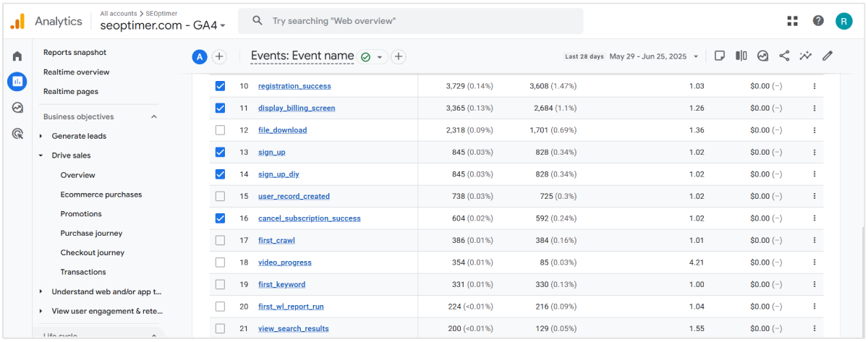Click the Share this report icon
Screen dimensions: 868x342
[784, 56]
